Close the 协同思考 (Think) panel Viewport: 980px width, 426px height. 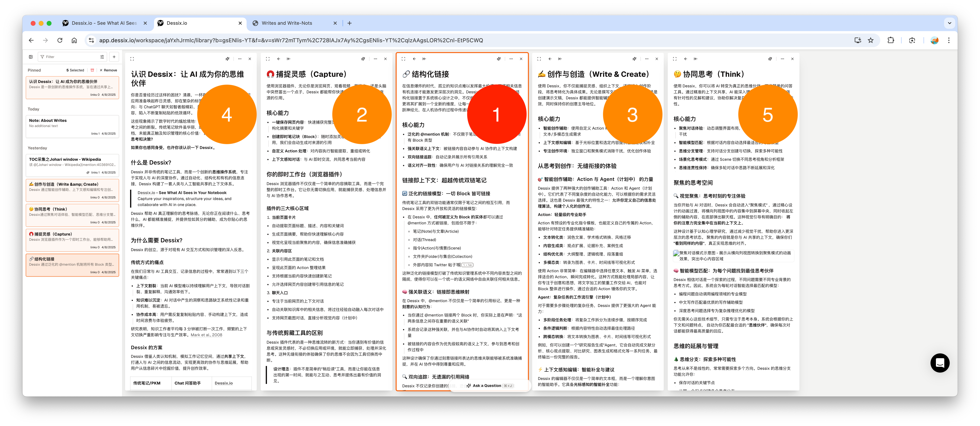pos(792,59)
